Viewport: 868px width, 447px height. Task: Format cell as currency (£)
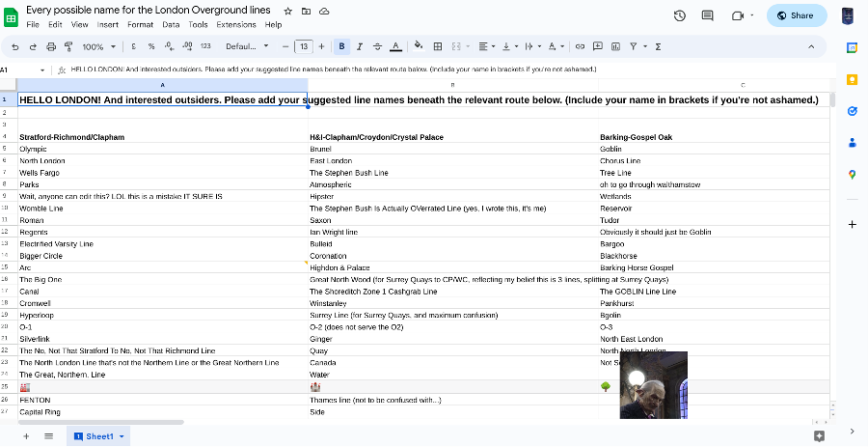133,47
